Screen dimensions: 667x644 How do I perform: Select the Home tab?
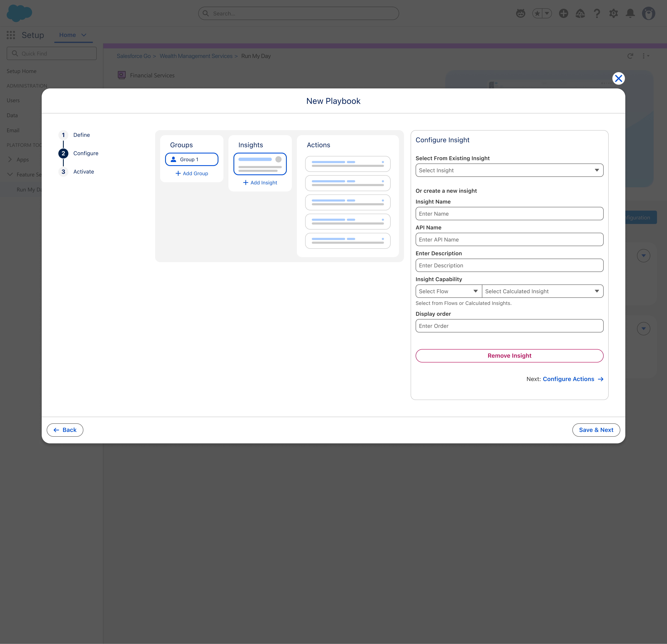pos(67,35)
